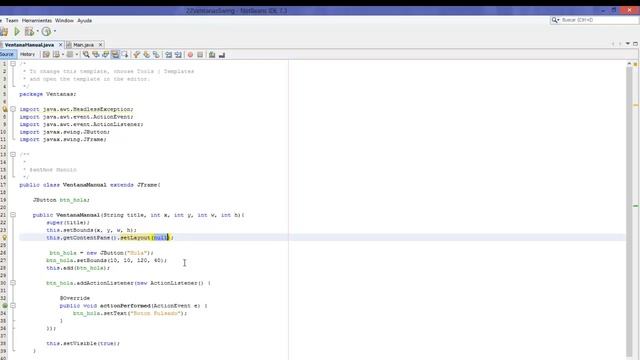The height and width of the screenshot is (360, 640).
Task: Maximize the editor window with the tab-bar icon
Action: pos(635,44)
